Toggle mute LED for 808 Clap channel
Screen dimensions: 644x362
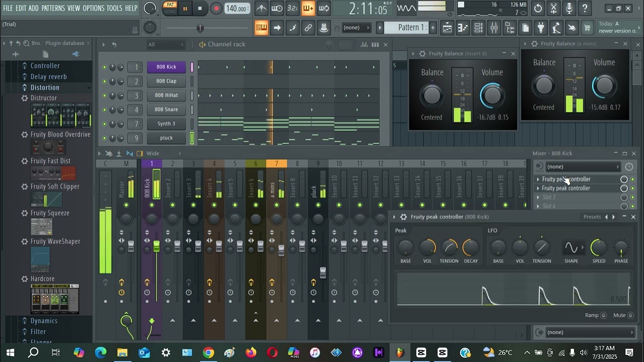pyautogui.click(x=105, y=81)
